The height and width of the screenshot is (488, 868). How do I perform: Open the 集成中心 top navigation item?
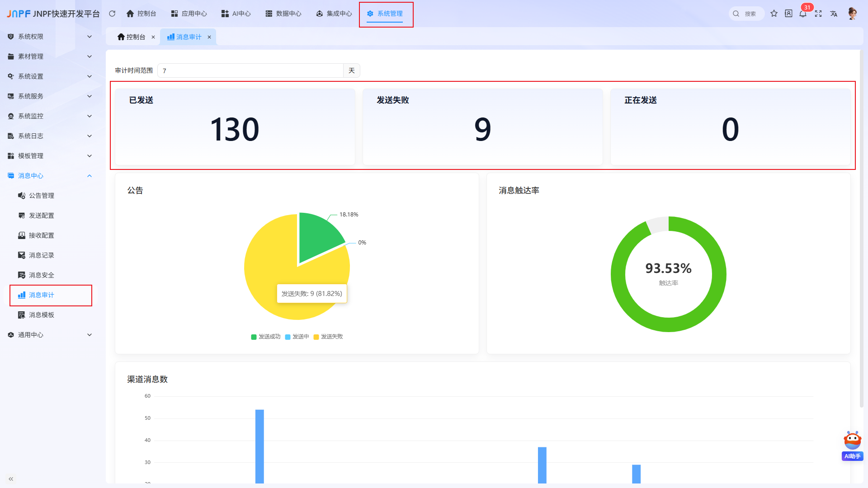pos(334,14)
